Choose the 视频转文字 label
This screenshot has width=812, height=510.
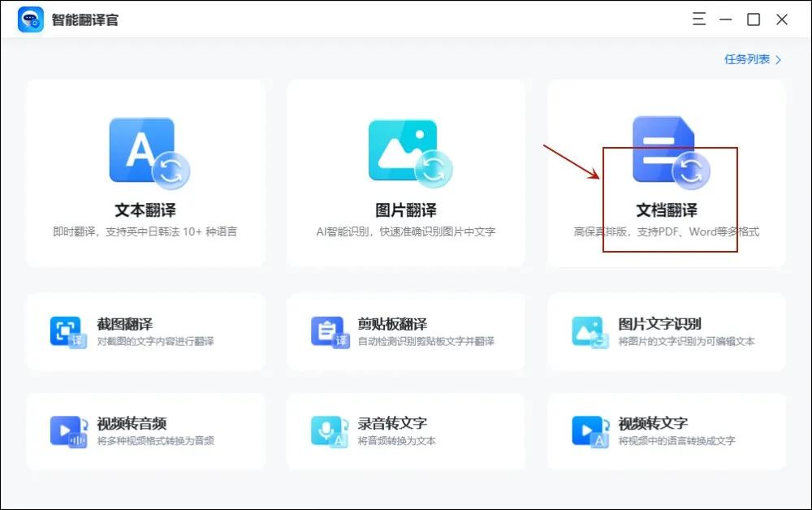point(653,424)
